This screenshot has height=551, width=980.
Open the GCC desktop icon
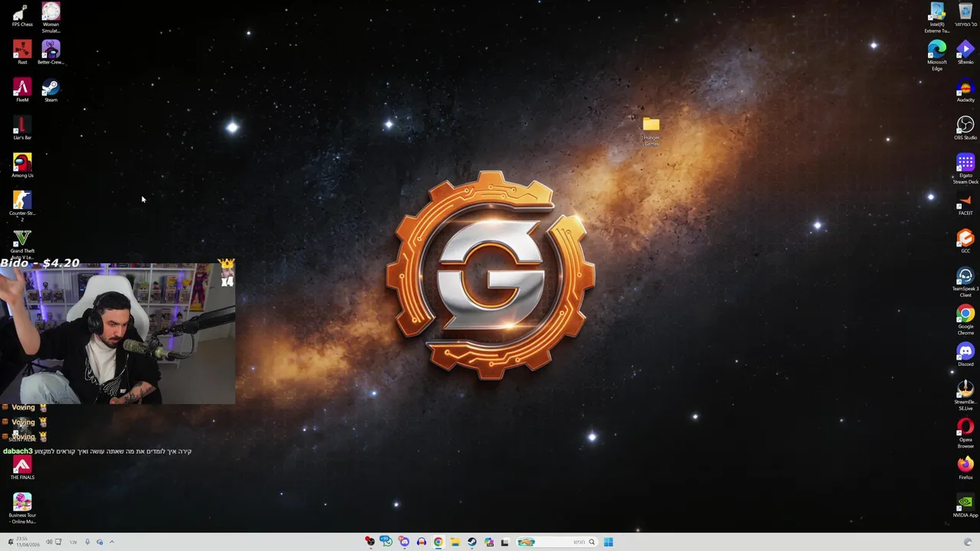coord(965,242)
